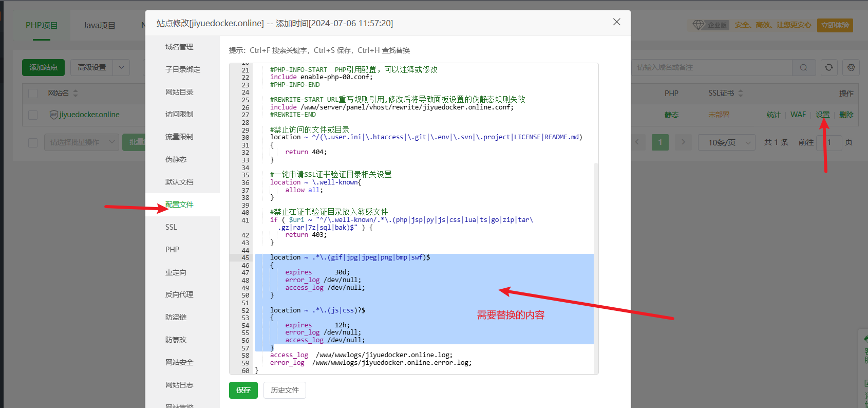Screen dimensions: 868x408
Task: Open the jiyuedocker.online site link
Action: click(x=89, y=115)
